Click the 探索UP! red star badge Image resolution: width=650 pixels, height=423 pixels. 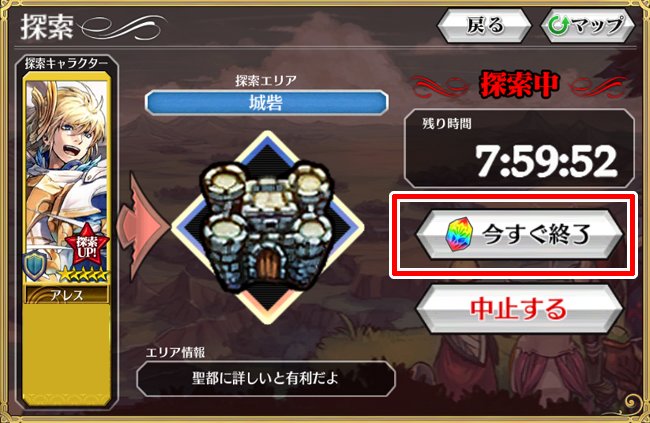pos(87,245)
